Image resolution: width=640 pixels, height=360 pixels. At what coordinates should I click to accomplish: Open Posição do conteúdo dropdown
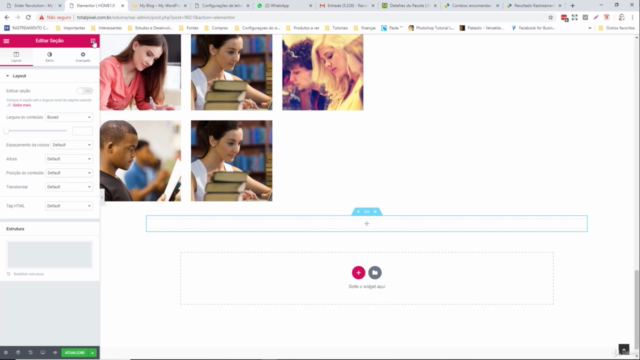pos(69,173)
